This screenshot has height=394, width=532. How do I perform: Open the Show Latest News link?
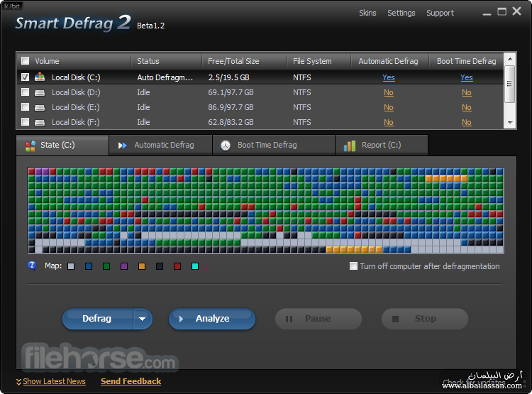[x=55, y=382]
